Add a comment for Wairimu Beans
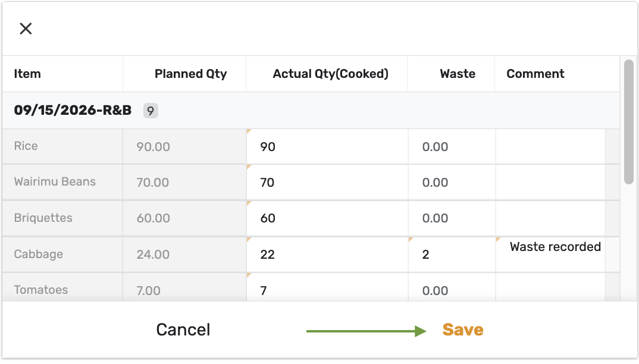This screenshot has width=639, height=364. click(x=550, y=182)
